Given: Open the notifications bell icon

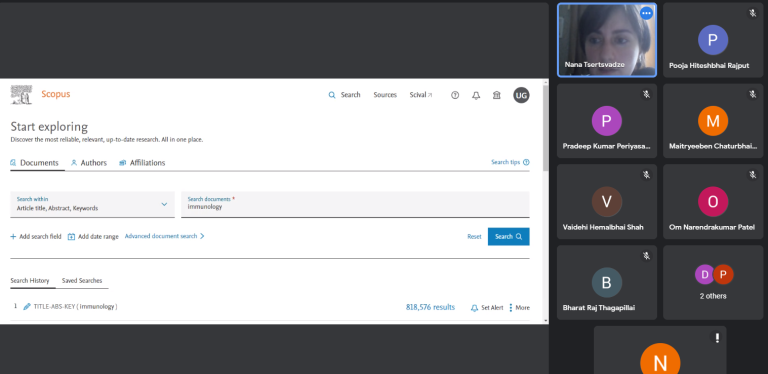Looking at the screenshot, I should click(476, 95).
